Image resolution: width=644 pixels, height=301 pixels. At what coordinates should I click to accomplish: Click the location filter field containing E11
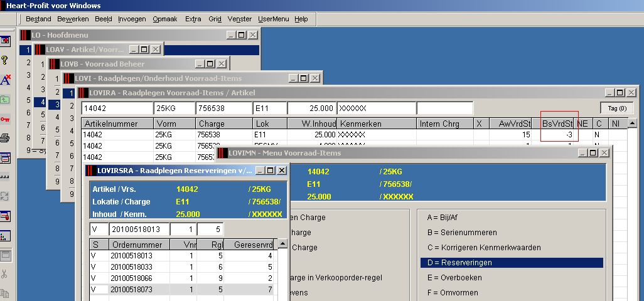(x=270, y=108)
